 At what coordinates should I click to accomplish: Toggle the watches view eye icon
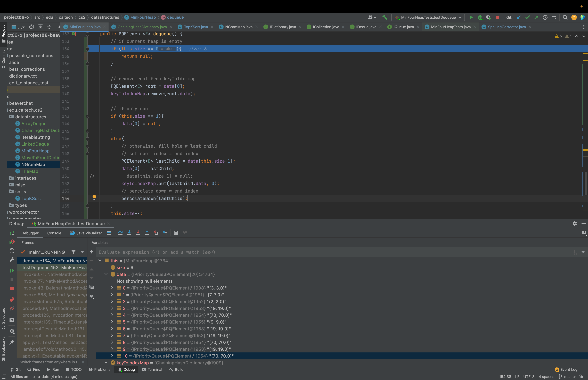coord(92,296)
